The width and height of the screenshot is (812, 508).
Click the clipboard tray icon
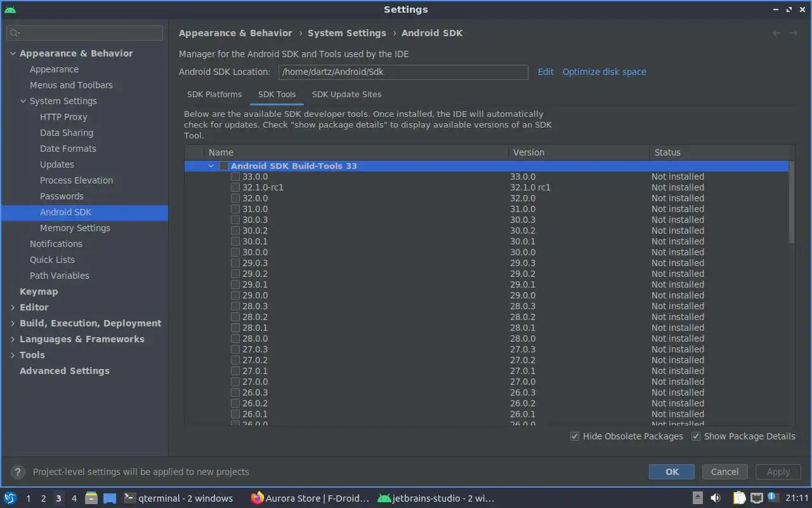coord(739,498)
